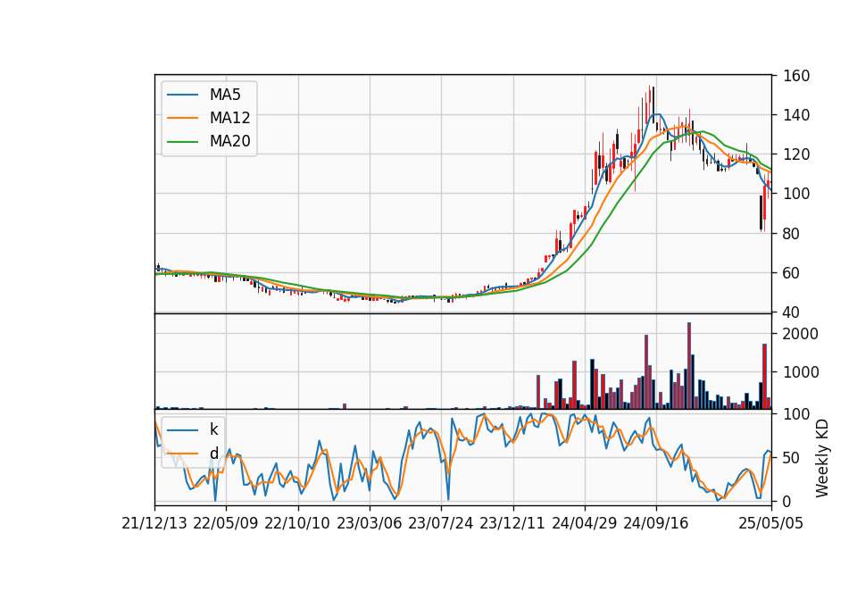Click the highest candlestick near 155 price
Screen dimensions: 857x616
click(650, 104)
